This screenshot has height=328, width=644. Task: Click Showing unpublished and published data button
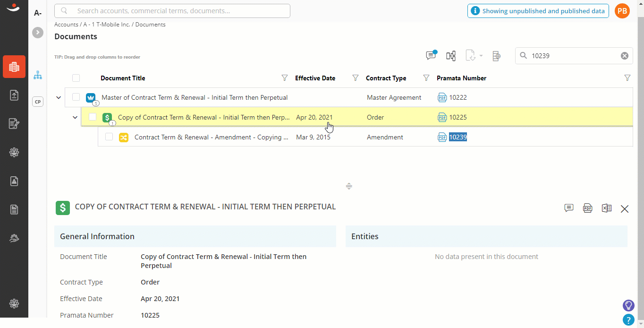point(538,11)
